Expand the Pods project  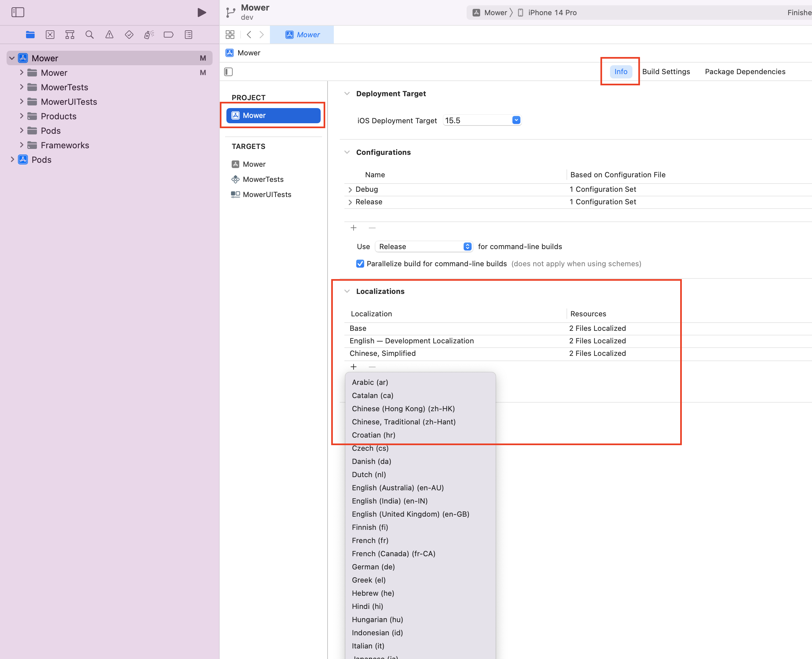12,159
